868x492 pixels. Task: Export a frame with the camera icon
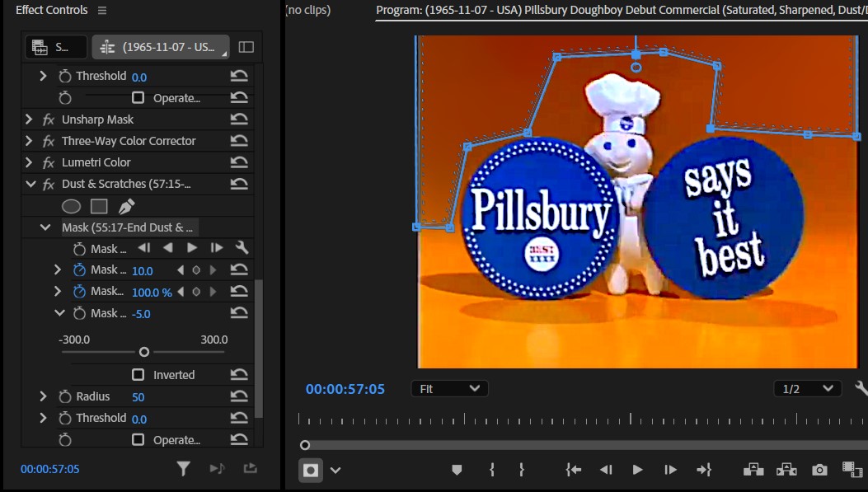pyautogui.click(x=820, y=470)
